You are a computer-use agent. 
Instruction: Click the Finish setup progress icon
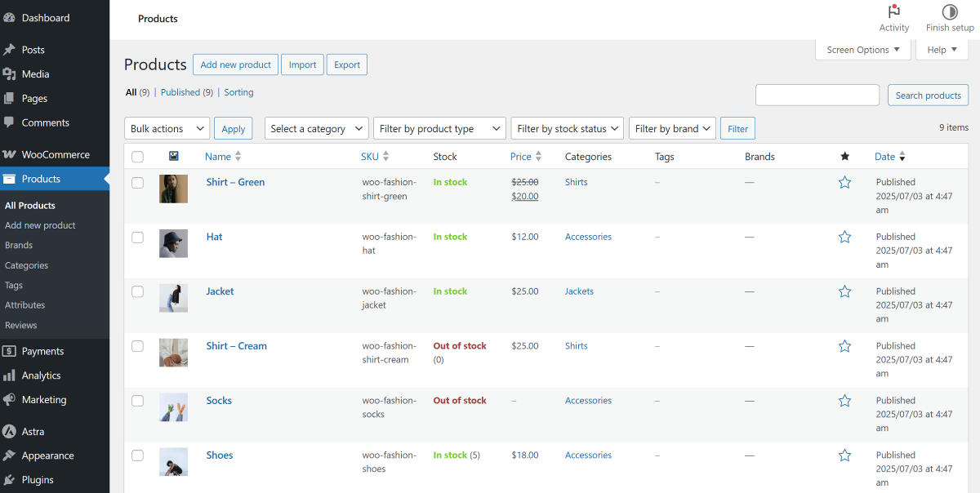[x=950, y=12]
